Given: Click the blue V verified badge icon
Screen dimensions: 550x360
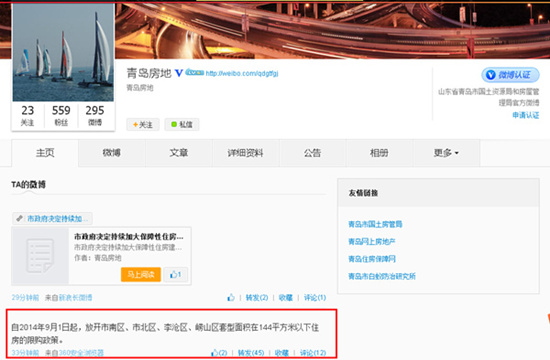Looking at the screenshot, I should pos(179,73).
